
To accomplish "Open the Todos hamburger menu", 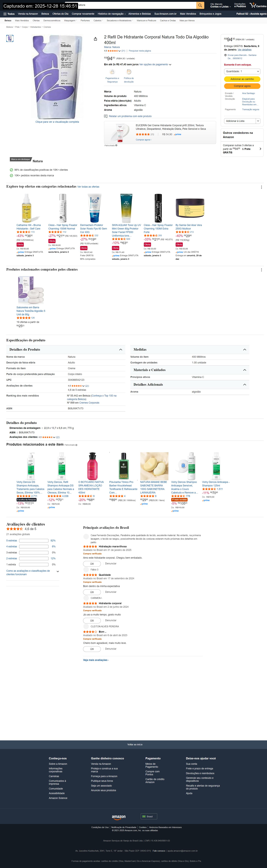I will coord(9,14).
